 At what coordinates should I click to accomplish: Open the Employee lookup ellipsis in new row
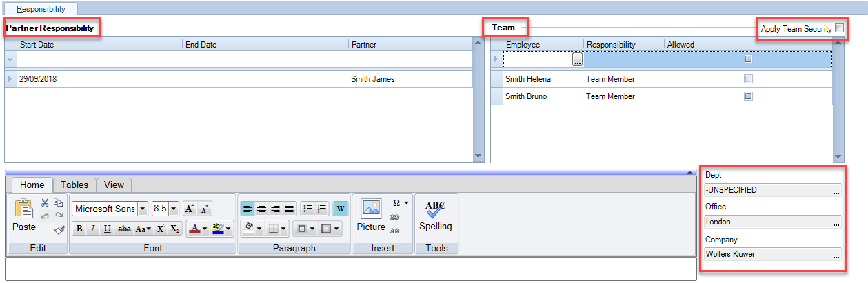(x=578, y=59)
